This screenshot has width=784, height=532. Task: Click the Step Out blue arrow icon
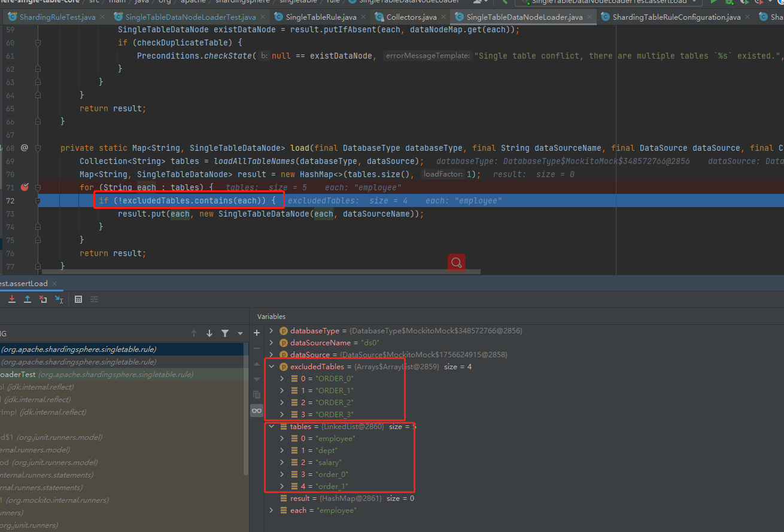pyautogui.click(x=27, y=299)
